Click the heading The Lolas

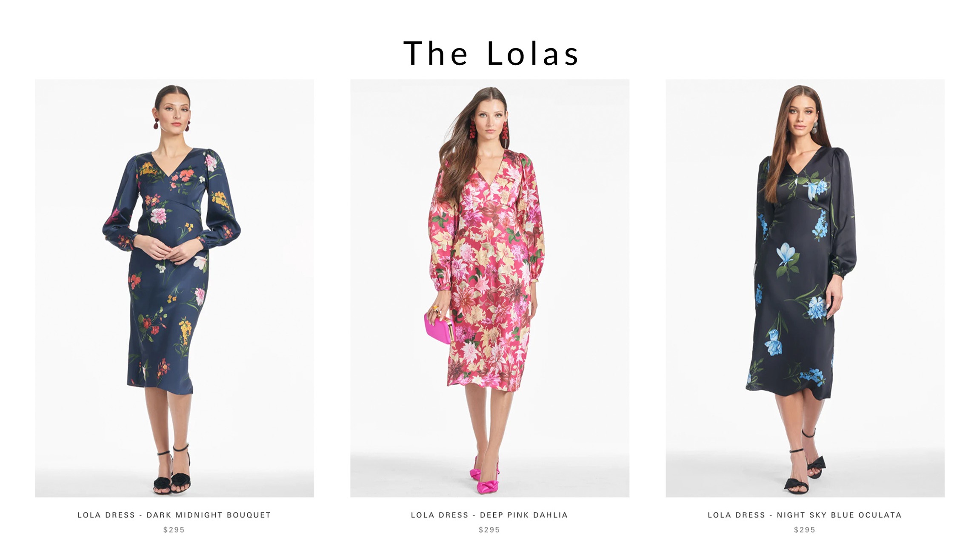[491, 54]
